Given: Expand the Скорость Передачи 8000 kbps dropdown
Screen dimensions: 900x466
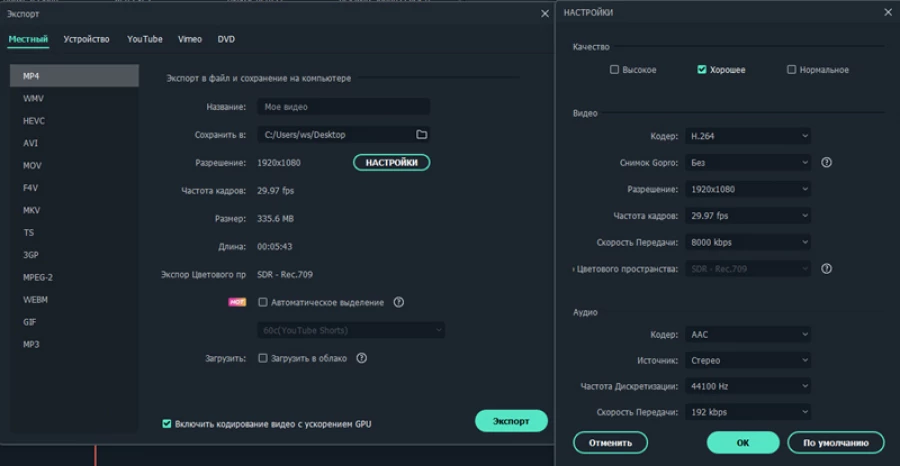Looking at the screenshot, I should 747,242.
